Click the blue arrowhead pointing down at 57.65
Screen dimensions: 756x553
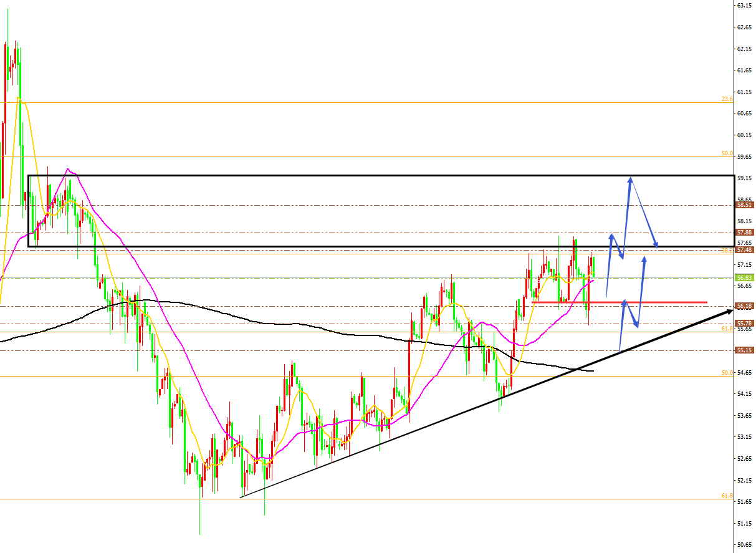(x=656, y=244)
